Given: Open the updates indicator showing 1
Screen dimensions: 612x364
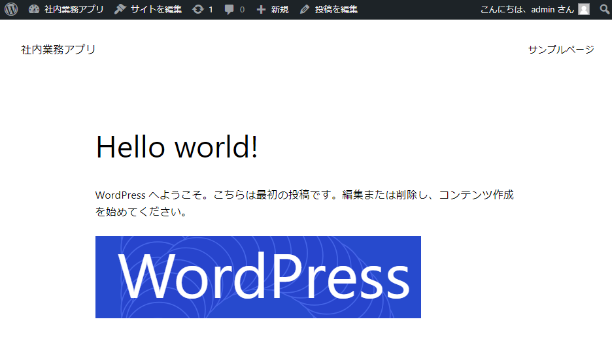Looking at the screenshot, I should [x=203, y=9].
